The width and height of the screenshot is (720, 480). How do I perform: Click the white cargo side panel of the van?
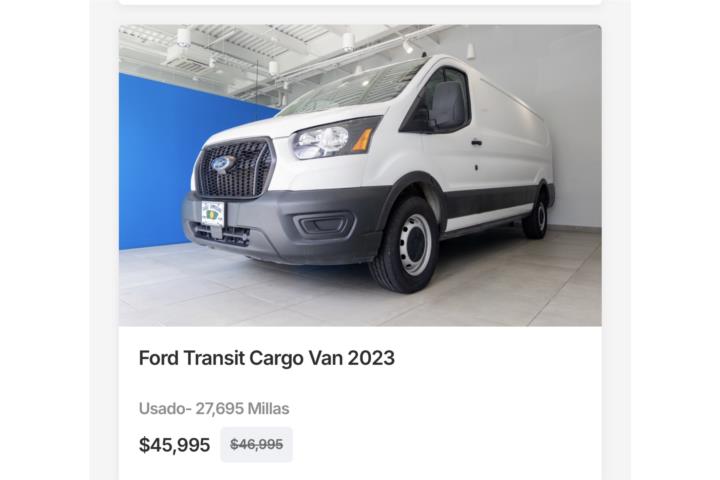click(x=507, y=138)
